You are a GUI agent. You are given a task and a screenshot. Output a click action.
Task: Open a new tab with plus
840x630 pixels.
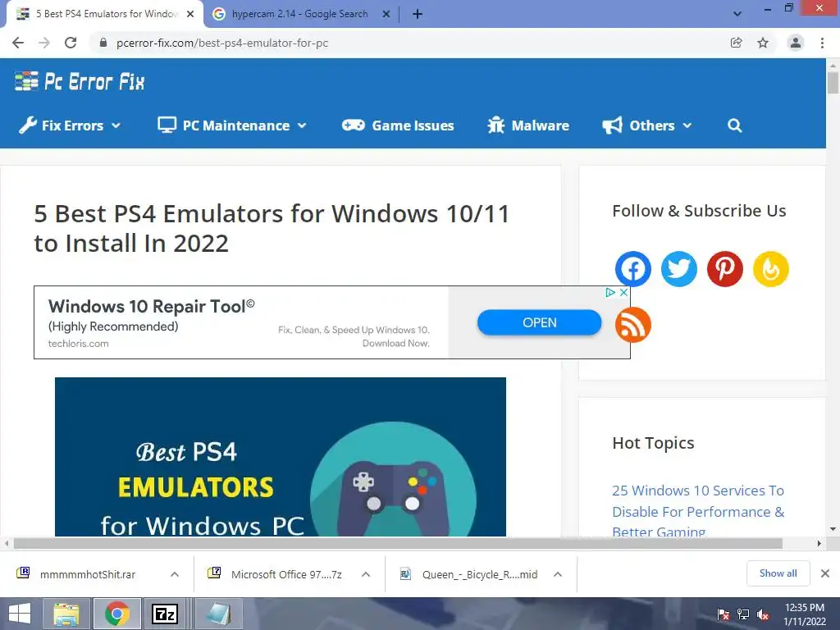pos(418,14)
